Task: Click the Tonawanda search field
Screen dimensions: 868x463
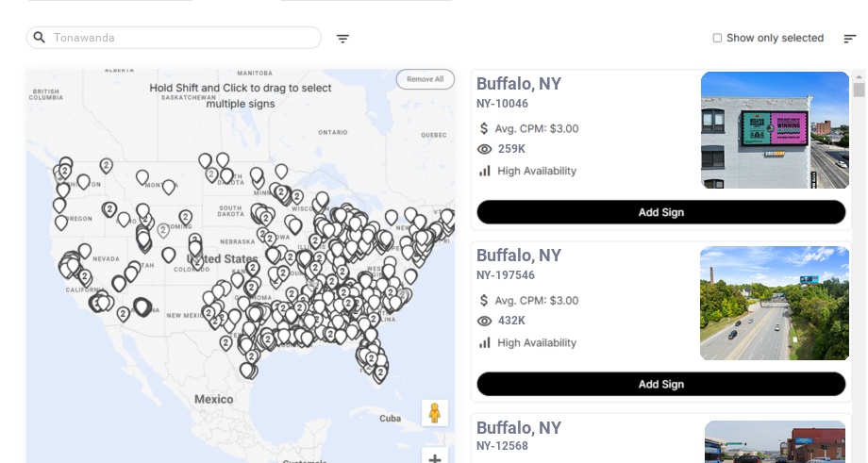Action: pos(184,38)
